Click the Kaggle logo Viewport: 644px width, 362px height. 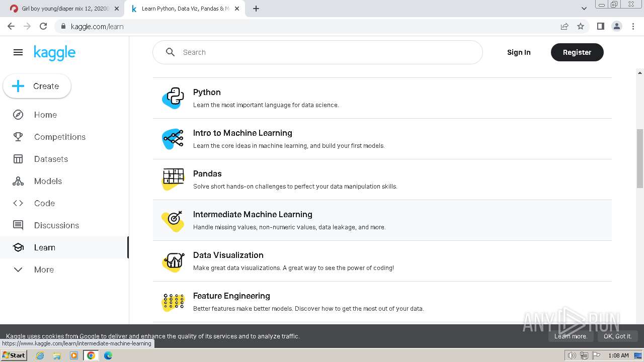coord(54,53)
